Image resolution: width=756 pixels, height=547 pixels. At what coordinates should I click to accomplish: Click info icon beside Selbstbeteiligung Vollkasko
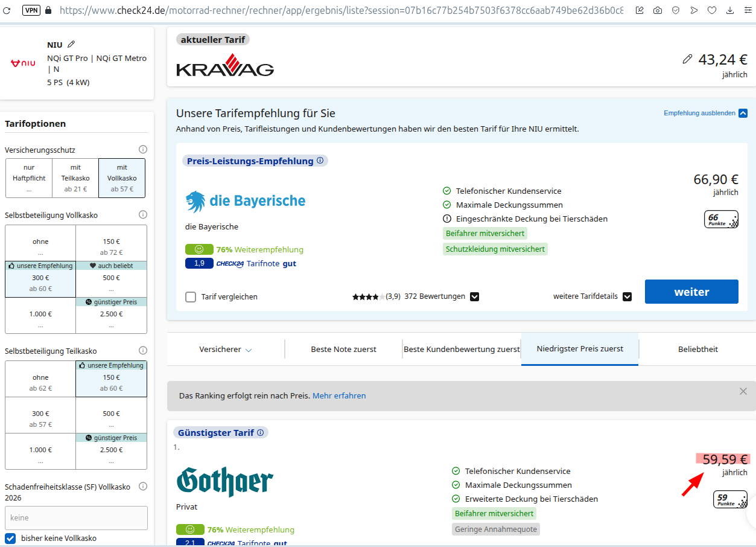tap(143, 214)
